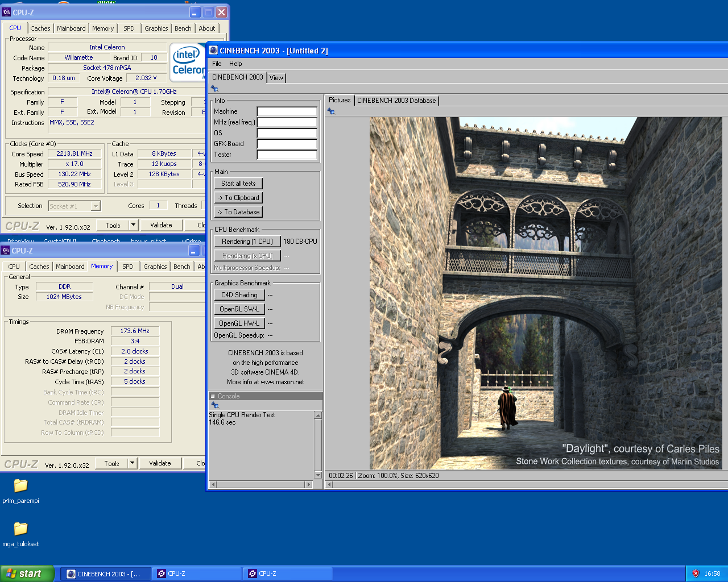The width and height of the screenshot is (728, 582).
Task: Click the To Clipboard button
Action: [238, 198]
